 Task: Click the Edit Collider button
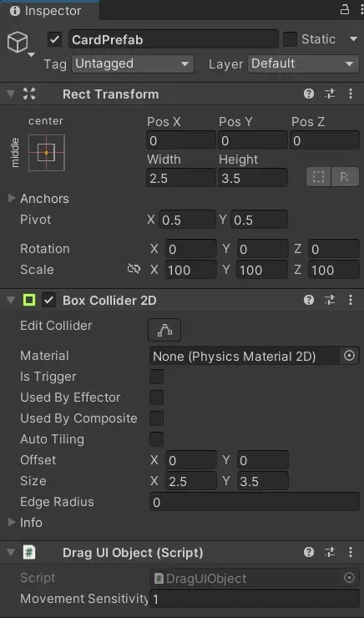pyautogui.click(x=164, y=330)
